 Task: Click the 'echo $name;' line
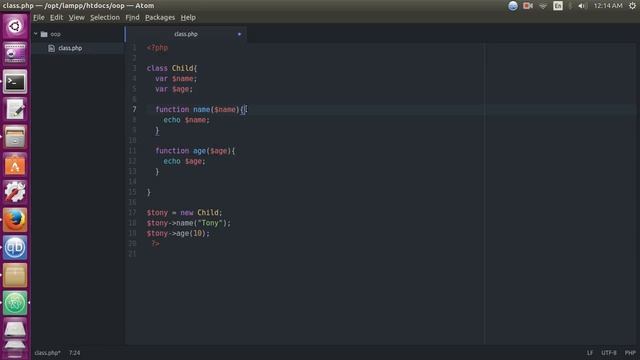click(x=187, y=120)
